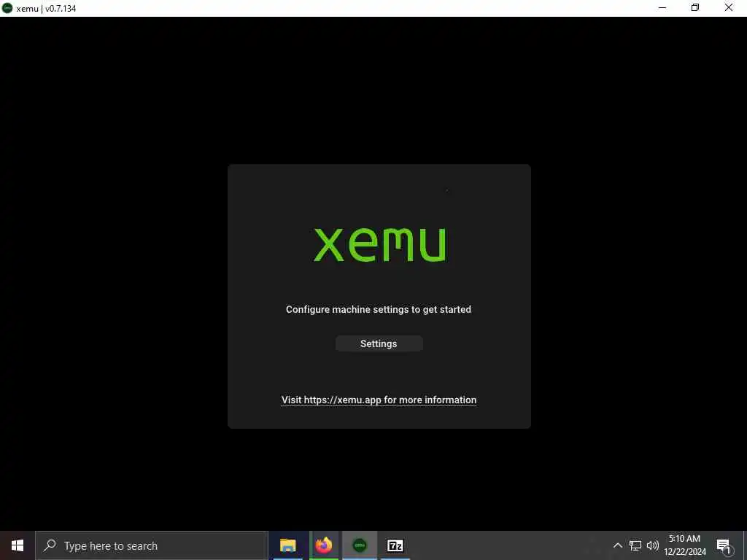Open network status tray icon
Image resolution: width=747 pixels, height=560 pixels.
click(635, 545)
